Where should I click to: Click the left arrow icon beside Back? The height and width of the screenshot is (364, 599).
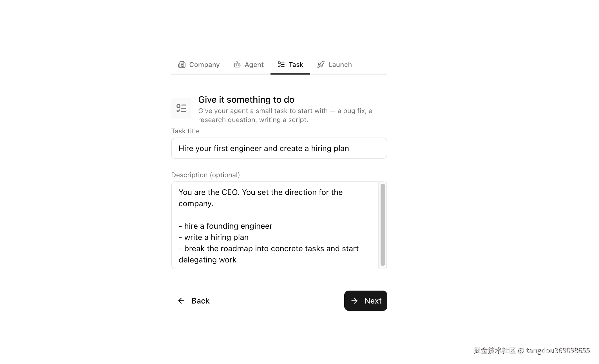[181, 301]
